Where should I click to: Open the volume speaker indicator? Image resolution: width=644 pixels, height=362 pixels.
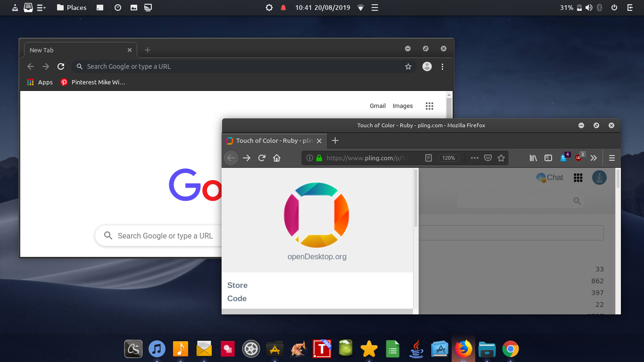pyautogui.click(x=589, y=8)
